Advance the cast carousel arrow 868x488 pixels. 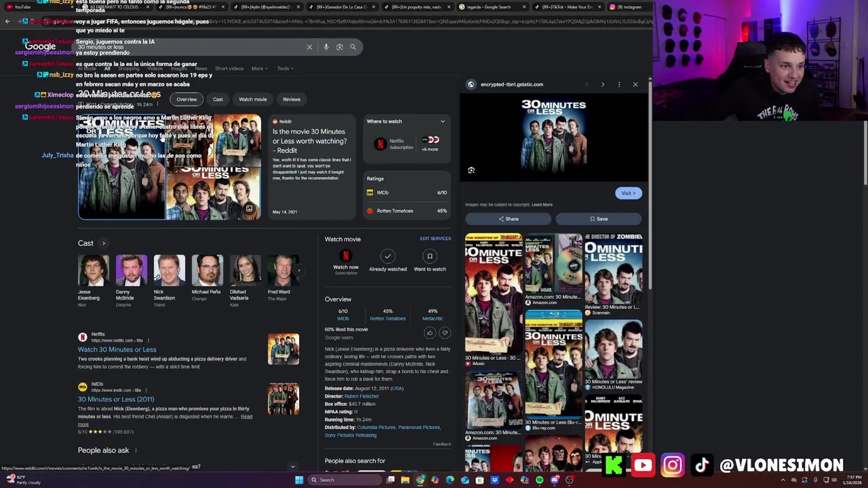pos(298,270)
